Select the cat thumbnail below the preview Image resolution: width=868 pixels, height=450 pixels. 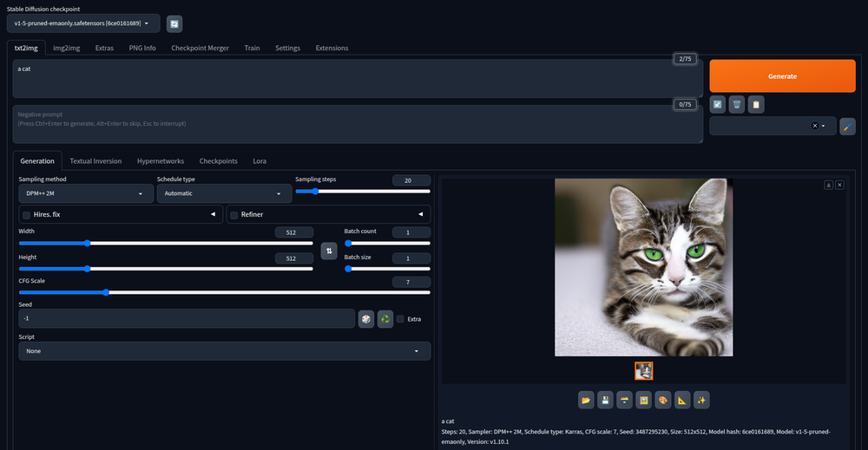[x=644, y=371]
